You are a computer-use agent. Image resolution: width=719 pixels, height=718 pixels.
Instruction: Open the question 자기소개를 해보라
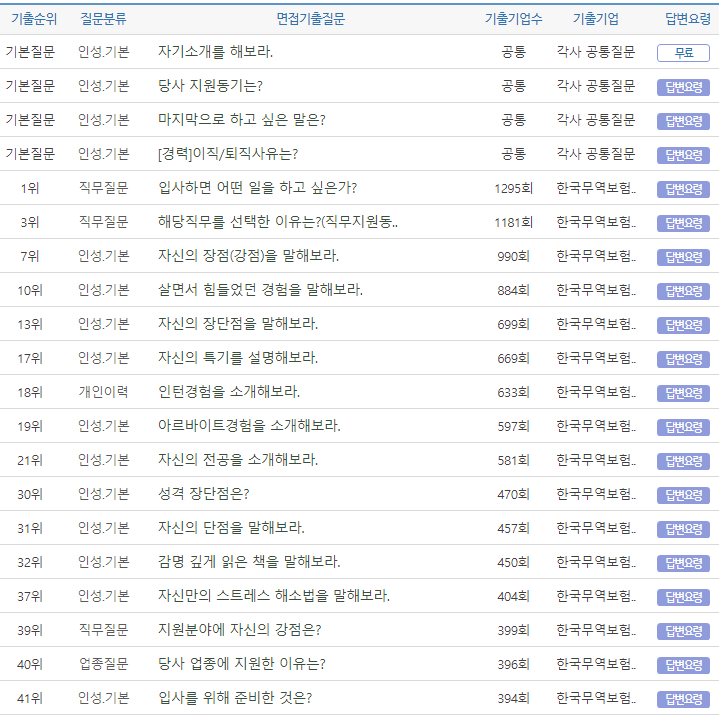215,52
